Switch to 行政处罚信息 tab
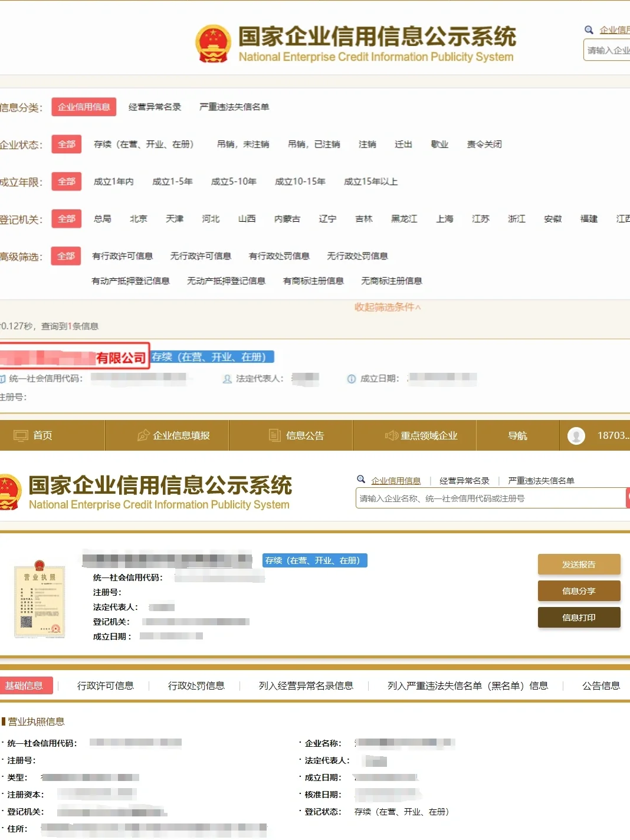Viewport: 630px width, 840px height. pos(196,685)
